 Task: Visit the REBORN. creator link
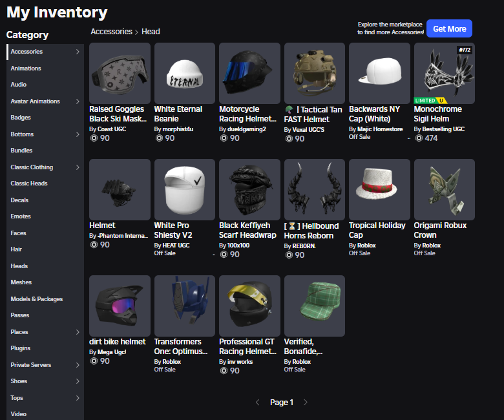pyautogui.click(x=304, y=246)
